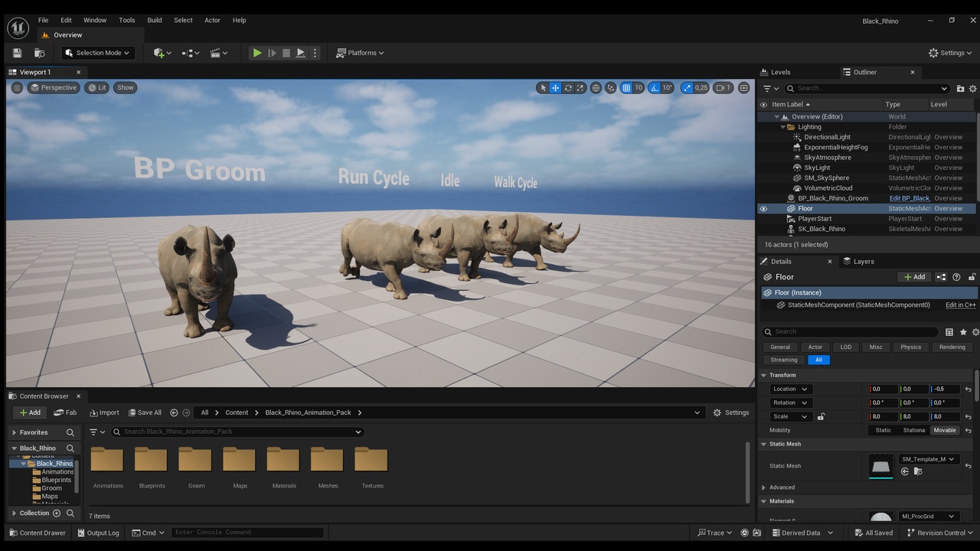Viewport: 980px width, 551px height.
Task: Select the Physics filter in Details
Action: (x=910, y=347)
